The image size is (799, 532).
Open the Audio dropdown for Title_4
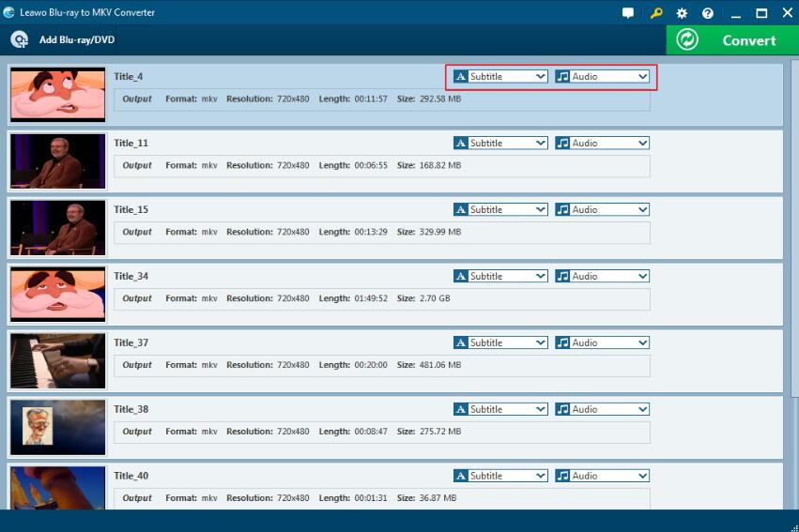(603, 76)
